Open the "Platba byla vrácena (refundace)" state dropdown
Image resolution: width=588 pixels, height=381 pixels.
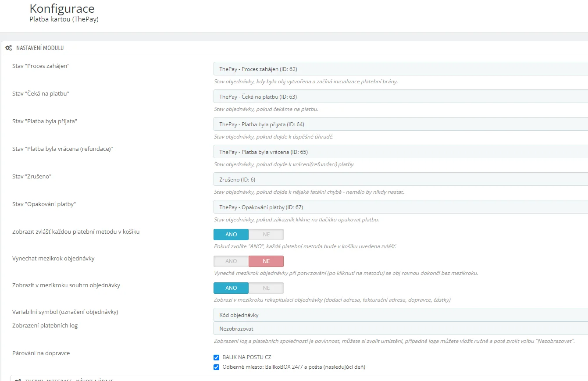point(400,152)
